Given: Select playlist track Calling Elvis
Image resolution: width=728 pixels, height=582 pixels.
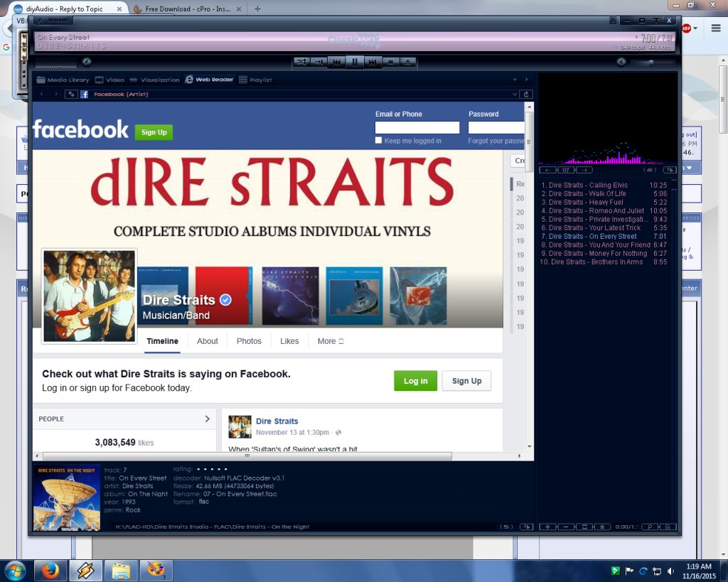Looking at the screenshot, I should pos(604,185).
